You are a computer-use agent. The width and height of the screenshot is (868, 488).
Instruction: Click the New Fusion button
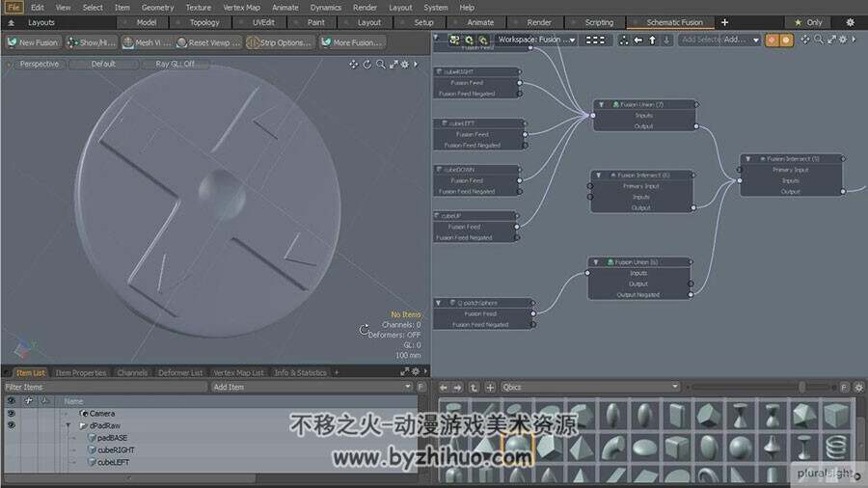click(33, 42)
